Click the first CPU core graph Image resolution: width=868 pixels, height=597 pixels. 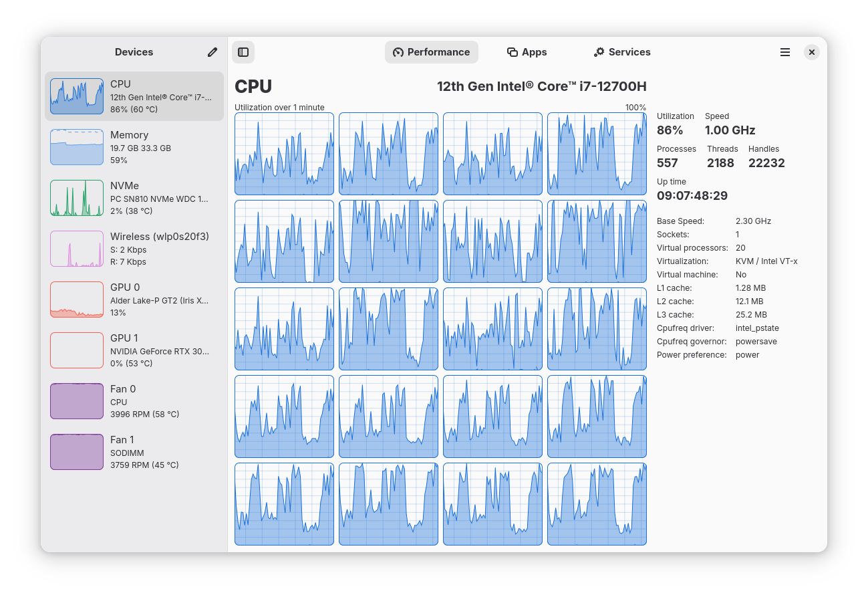click(284, 154)
